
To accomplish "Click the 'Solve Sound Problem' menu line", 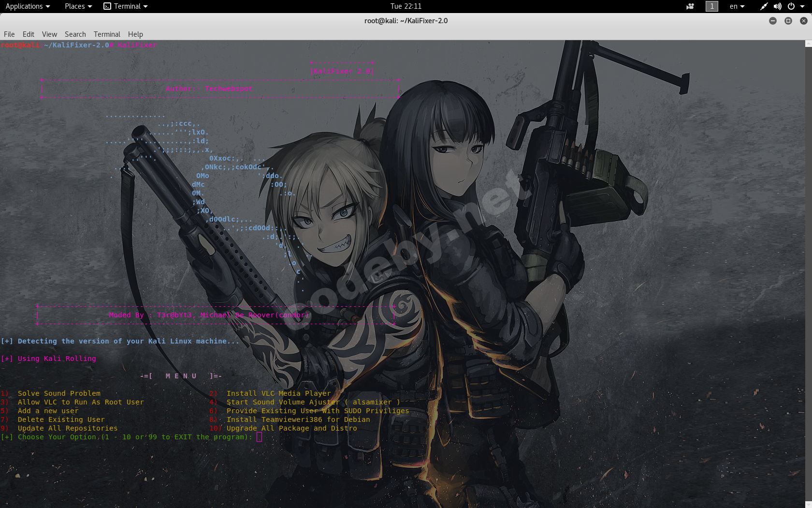I will tap(51, 393).
